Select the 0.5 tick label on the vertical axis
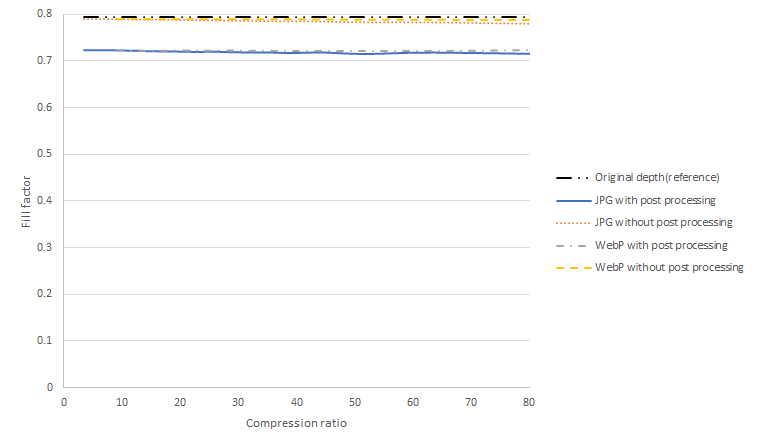This screenshot has width=757, height=447. pos(46,154)
